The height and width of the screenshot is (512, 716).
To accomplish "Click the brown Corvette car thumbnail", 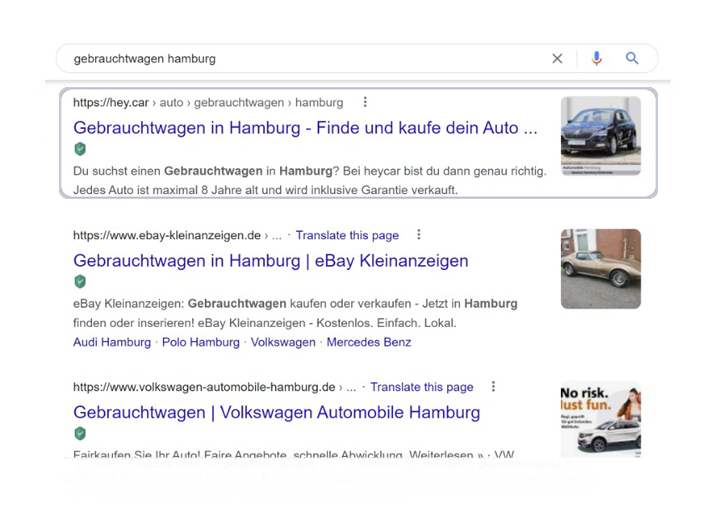I will pos(600,269).
